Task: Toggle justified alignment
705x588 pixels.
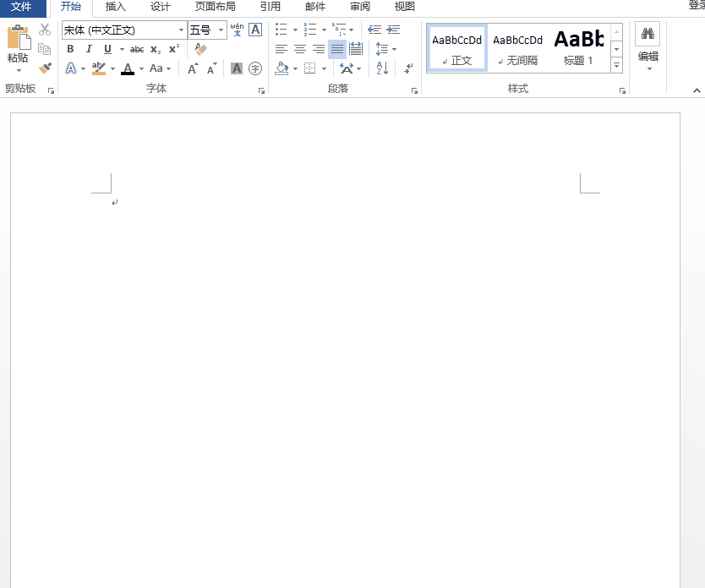Action: coord(337,49)
